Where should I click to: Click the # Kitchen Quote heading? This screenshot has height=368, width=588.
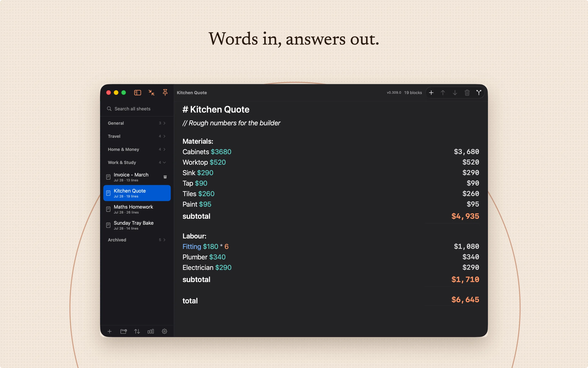pyautogui.click(x=216, y=110)
